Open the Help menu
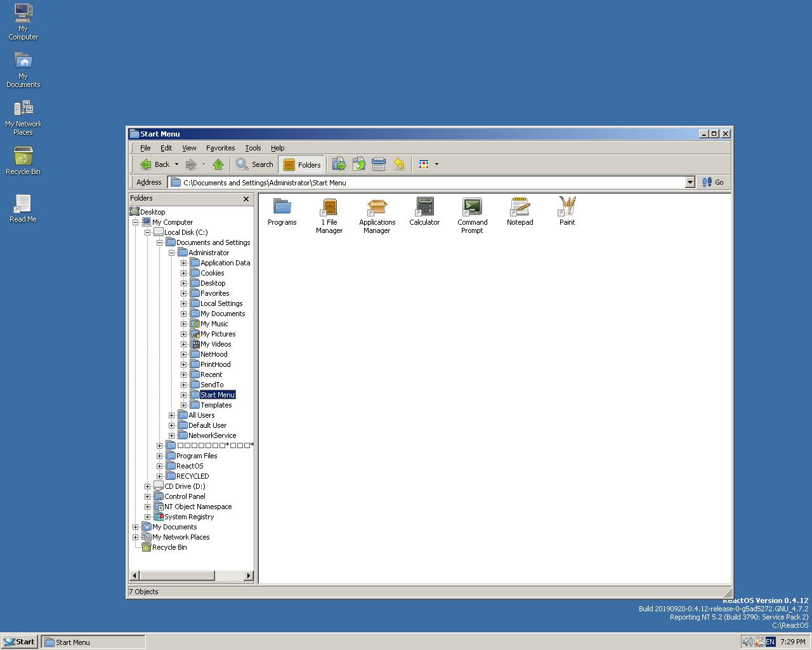 tap(278, 148)
